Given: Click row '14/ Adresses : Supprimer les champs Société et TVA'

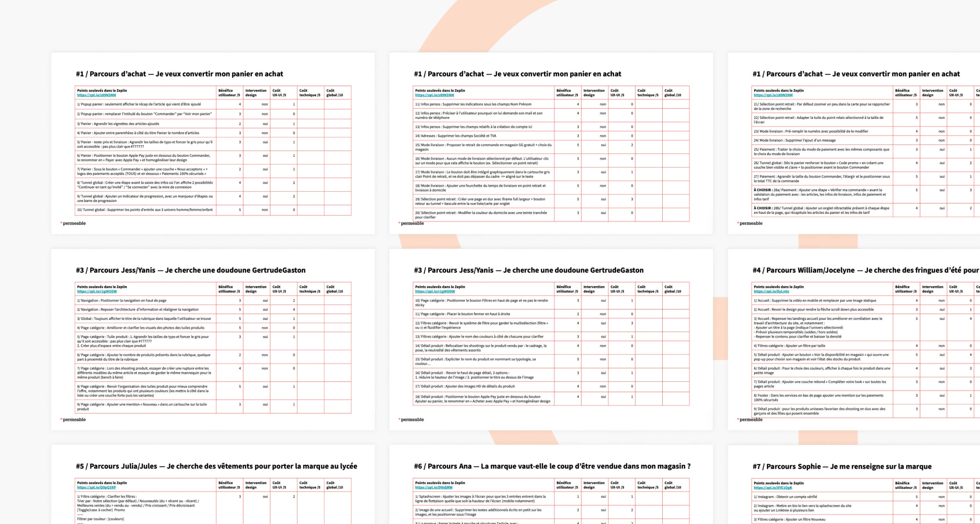Looking at the screenshot, I should [x=551, y=136].
